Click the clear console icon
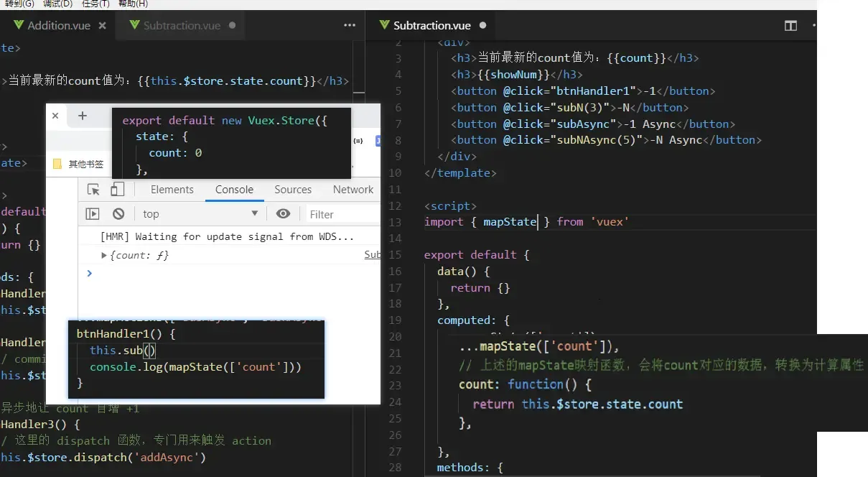 click(119, 213)
